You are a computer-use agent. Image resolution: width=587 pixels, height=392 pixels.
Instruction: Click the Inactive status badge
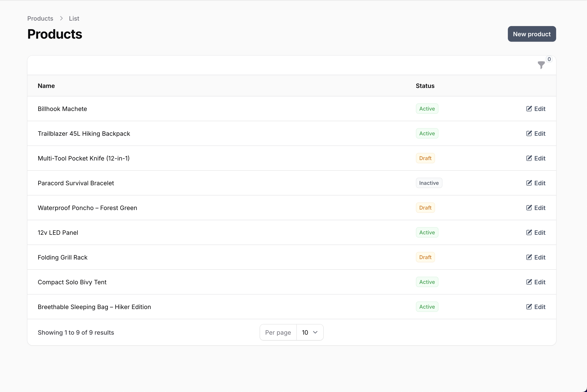[x=429, y=183]
